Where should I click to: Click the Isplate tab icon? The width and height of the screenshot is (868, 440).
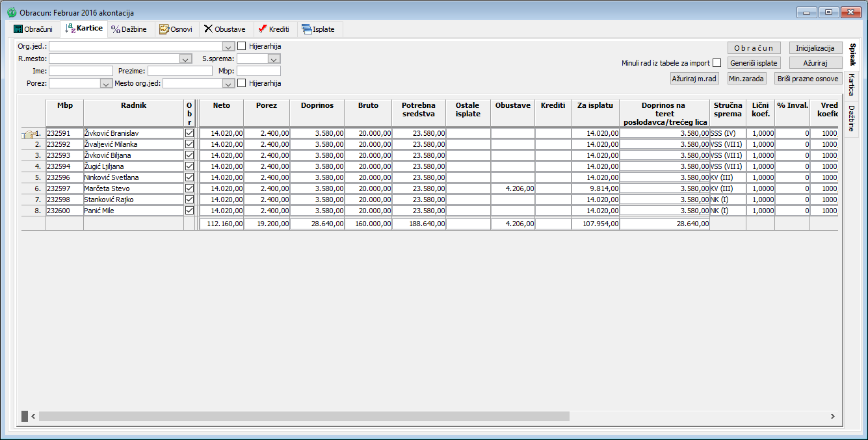(306, 29)
